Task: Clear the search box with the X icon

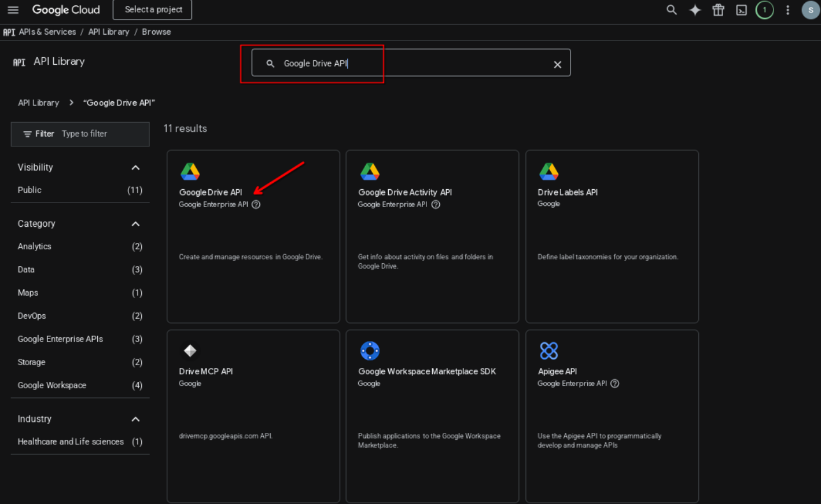Action: (x=557, y=64)
